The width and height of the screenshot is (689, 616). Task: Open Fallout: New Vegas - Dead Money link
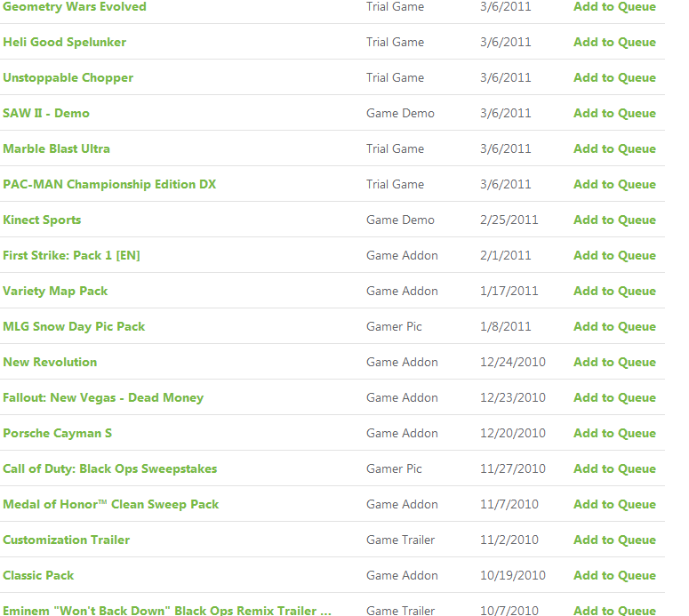coord(103,398)
